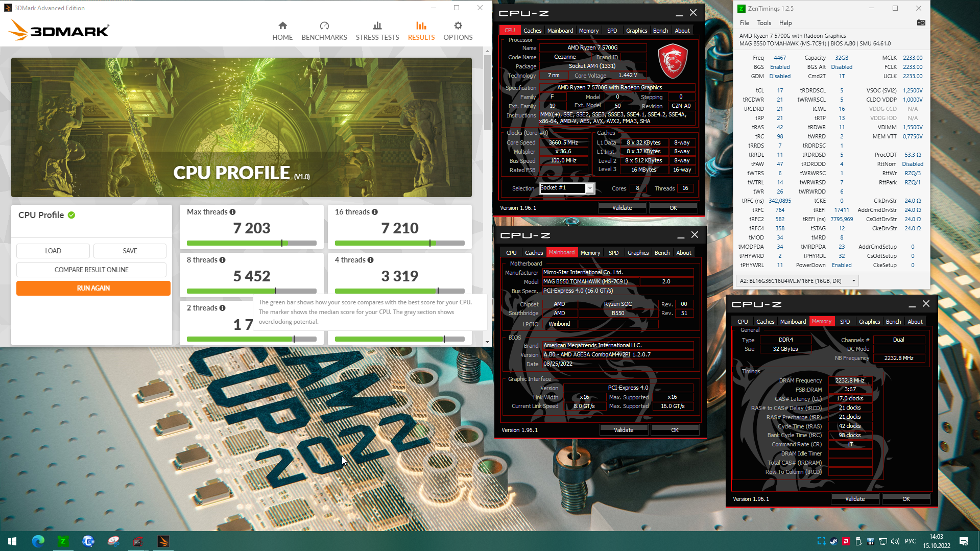Open the clock and date in taskbar
Screen dimensions: 980x551
tap(937, 541)
